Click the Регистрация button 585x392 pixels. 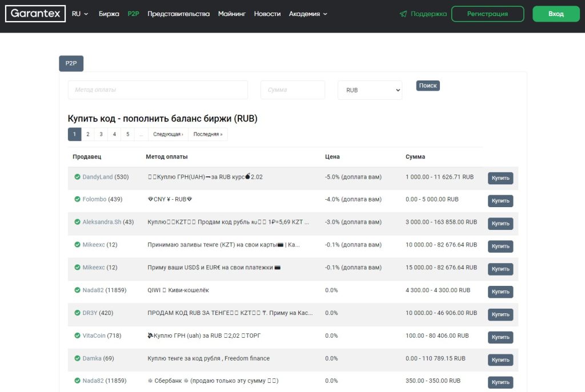pos(487,14)
